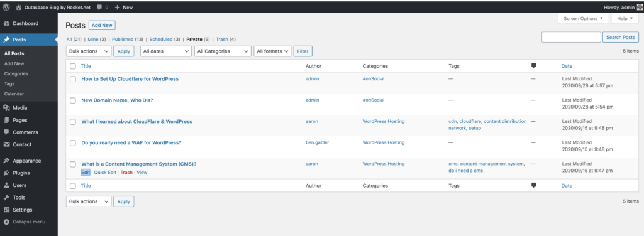Click the Pages icon in sidebar
The image size is (644, 236).
pyautogui.click(x=6, y=120)
